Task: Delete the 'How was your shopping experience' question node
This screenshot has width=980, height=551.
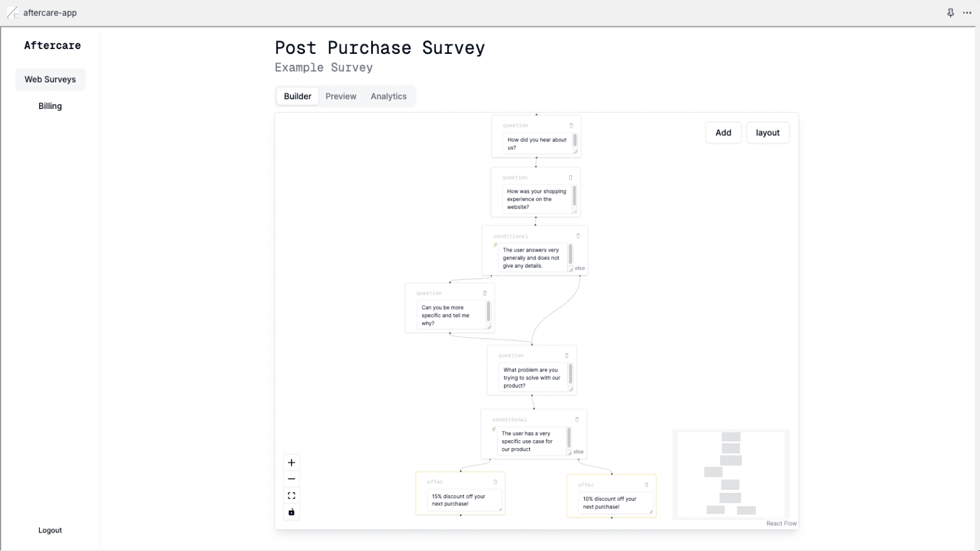Action: pos(570,177)
